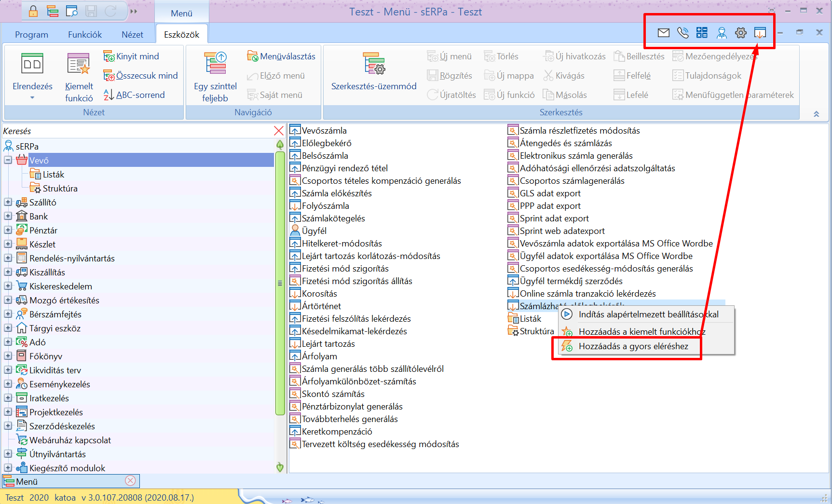
Task: Expand the Bank tree node
Action: tap(8, 216)
